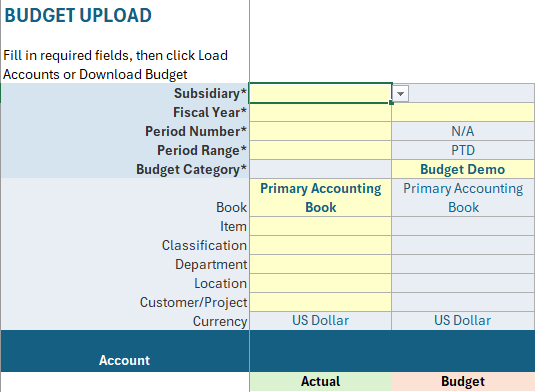Click the Department label

pyautogui.click(x=211, y=265)
